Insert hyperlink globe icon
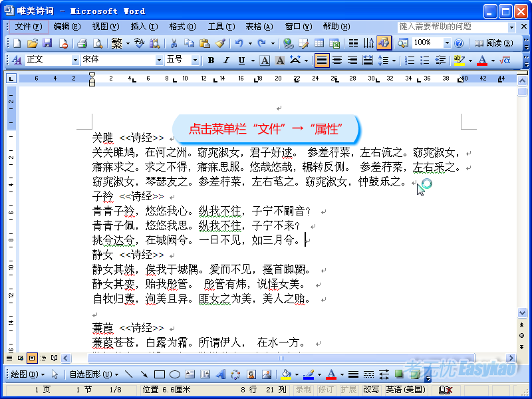The height and width of the screenshot is (399, 532). point(289,43)
